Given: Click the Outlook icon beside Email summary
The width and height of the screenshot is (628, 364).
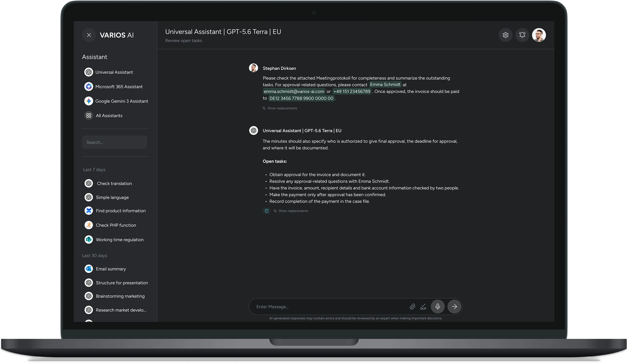Looking at the screenshot, I should click(89, 269).
